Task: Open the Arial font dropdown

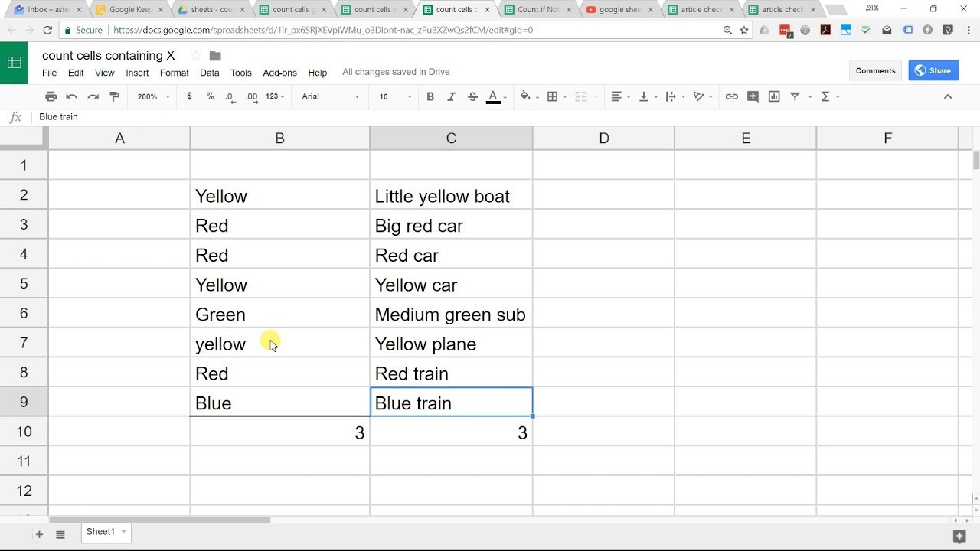Action: point(330,96)
